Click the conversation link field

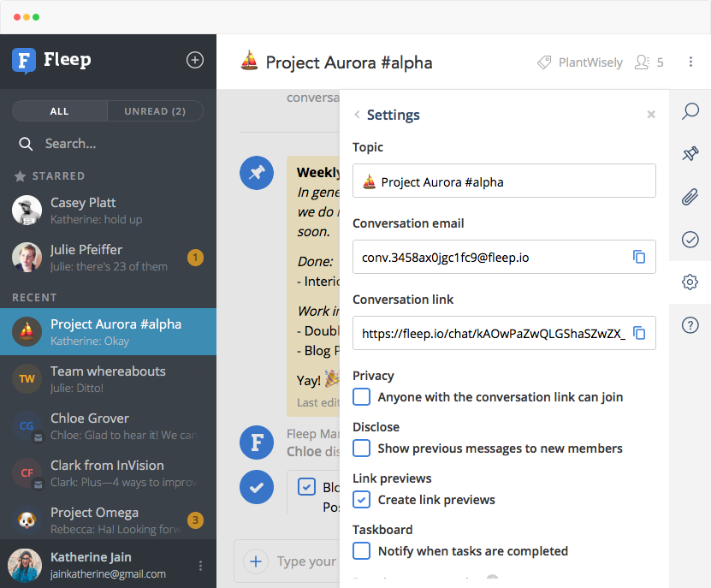click(x=504, y=333)
